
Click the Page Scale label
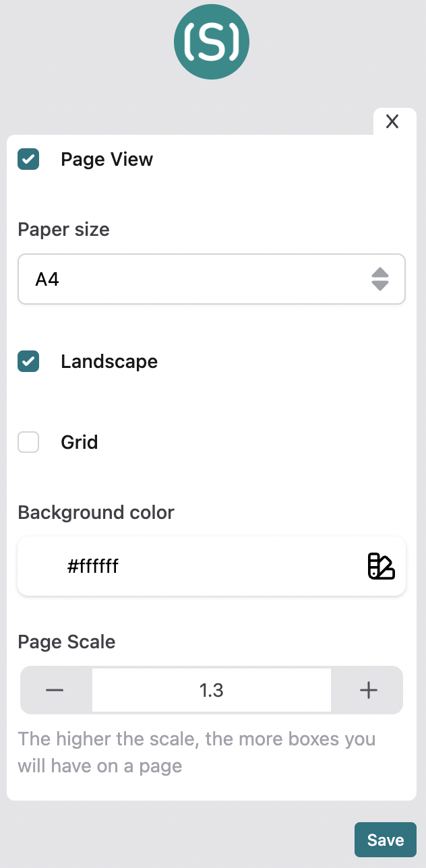pos(67,642)
